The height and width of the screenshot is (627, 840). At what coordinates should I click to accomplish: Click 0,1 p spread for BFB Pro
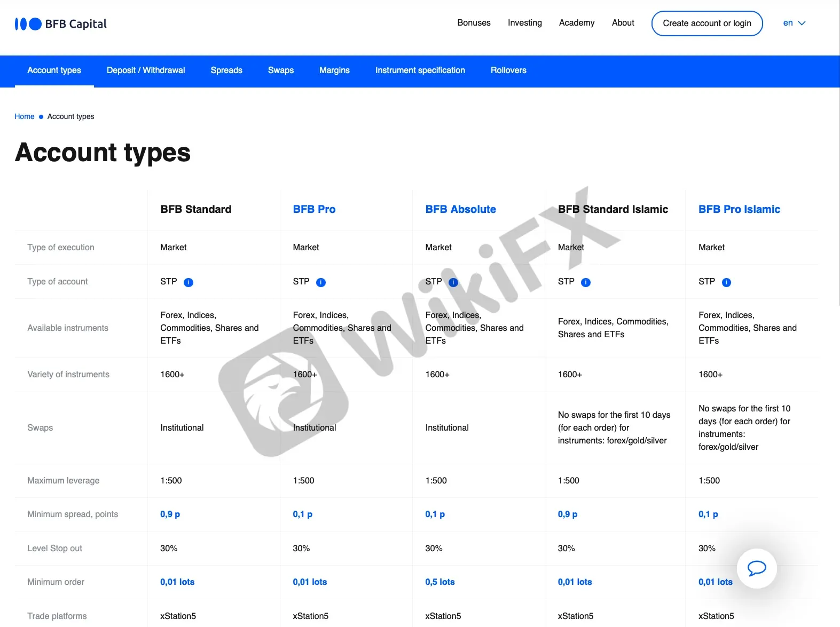(x=302, y=514)
